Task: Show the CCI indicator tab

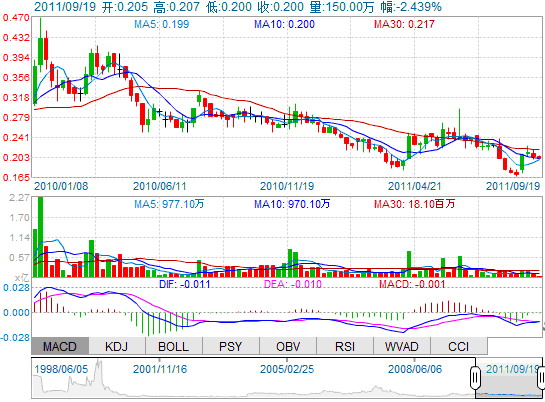Action: pos(459,346)
